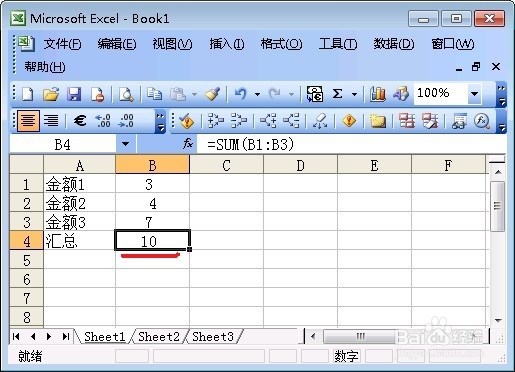The height and width of the screenshot is (372, 515).
Task: Insert a New Comment note
Action: click(378, 121)
